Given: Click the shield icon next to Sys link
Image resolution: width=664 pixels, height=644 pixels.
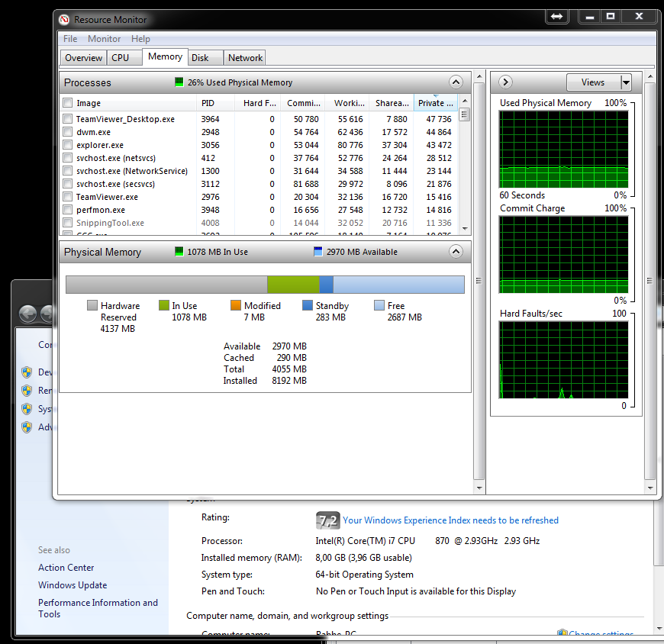Looking at the screenshot, I should (27, 409).
